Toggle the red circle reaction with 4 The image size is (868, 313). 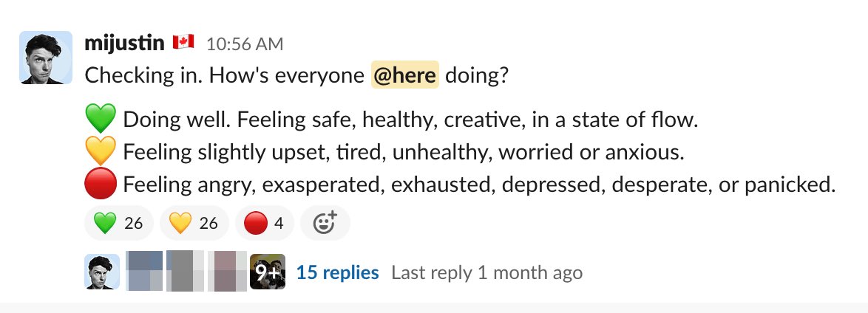pyautogui.click(x=264, y=223)
